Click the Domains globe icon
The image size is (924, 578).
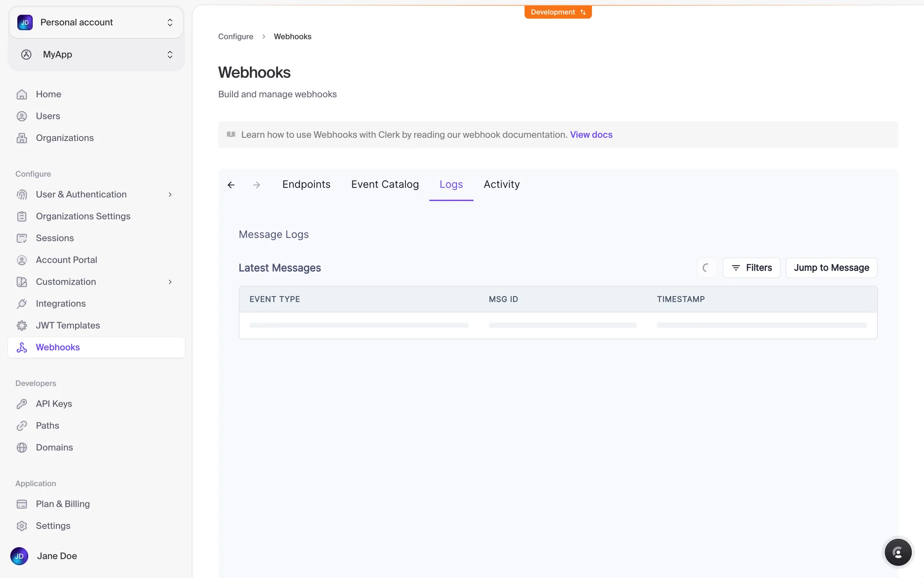click(x=22, y=447)
